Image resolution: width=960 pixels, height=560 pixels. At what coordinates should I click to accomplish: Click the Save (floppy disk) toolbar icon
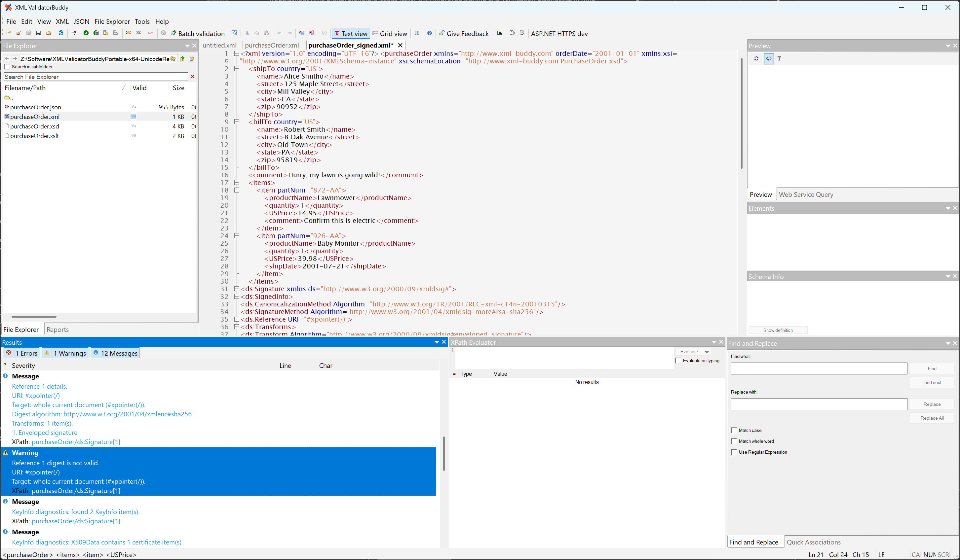pos(38,33)
